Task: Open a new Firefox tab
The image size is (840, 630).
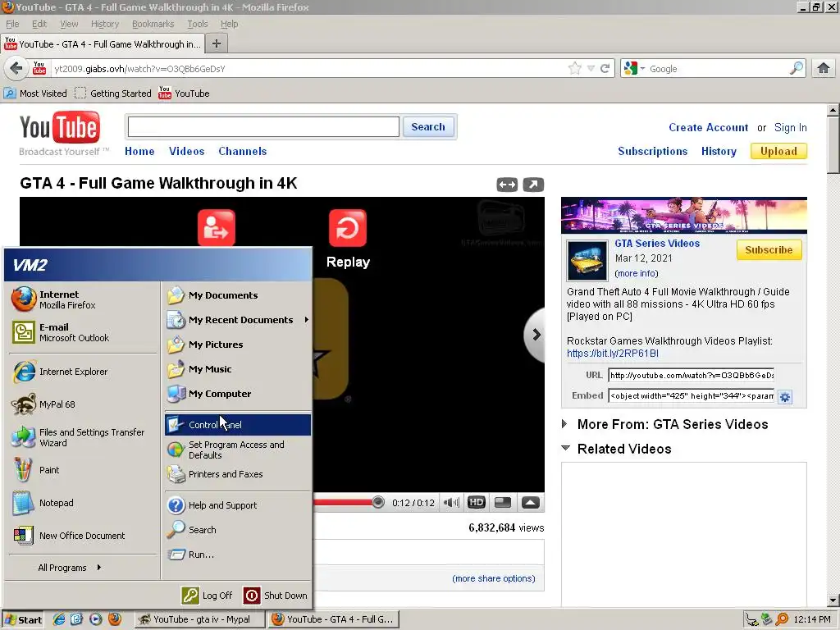Action: point(217,43)
